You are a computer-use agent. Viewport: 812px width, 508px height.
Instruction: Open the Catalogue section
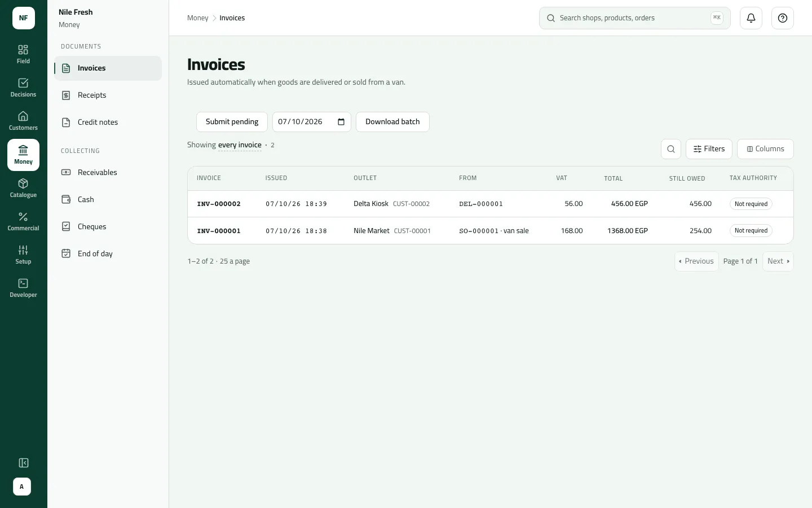(x=23, y=188)
